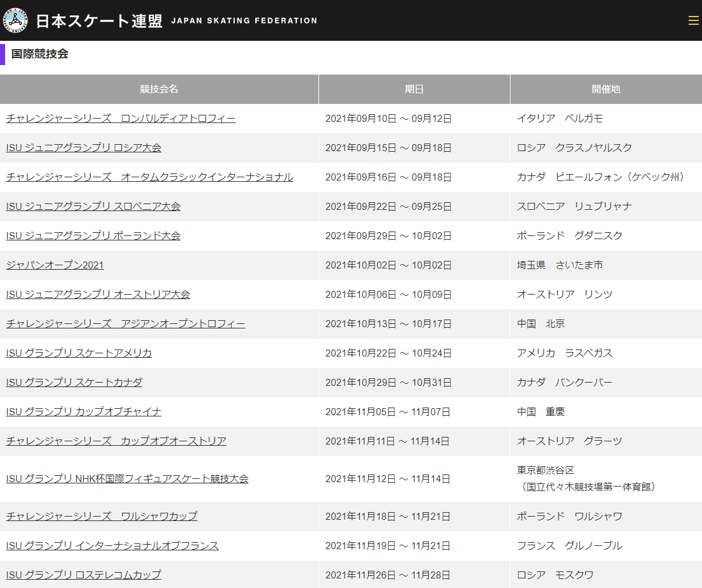This screenshot has width=702, height=588.
Task: Select date 2021年11月05日 ～ 11月07日
Action: [x=388, y=412]
